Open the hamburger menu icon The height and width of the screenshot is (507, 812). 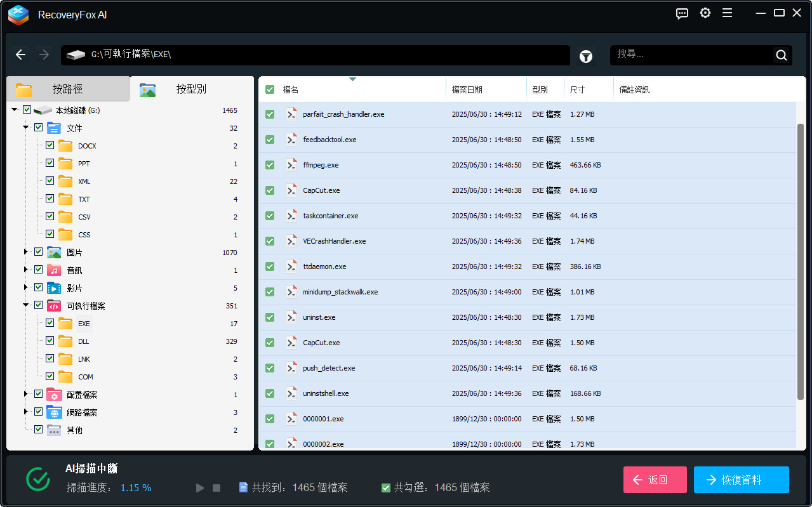[x=727, y=13]
